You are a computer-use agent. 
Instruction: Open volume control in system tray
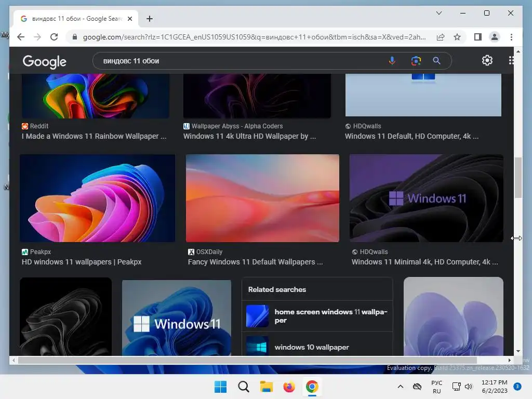tap(469, 387)
